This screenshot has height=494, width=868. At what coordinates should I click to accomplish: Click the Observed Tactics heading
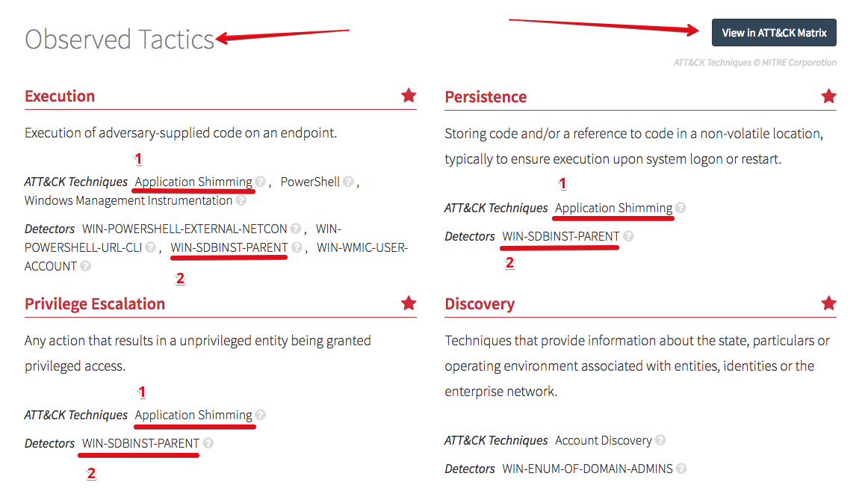120,39
